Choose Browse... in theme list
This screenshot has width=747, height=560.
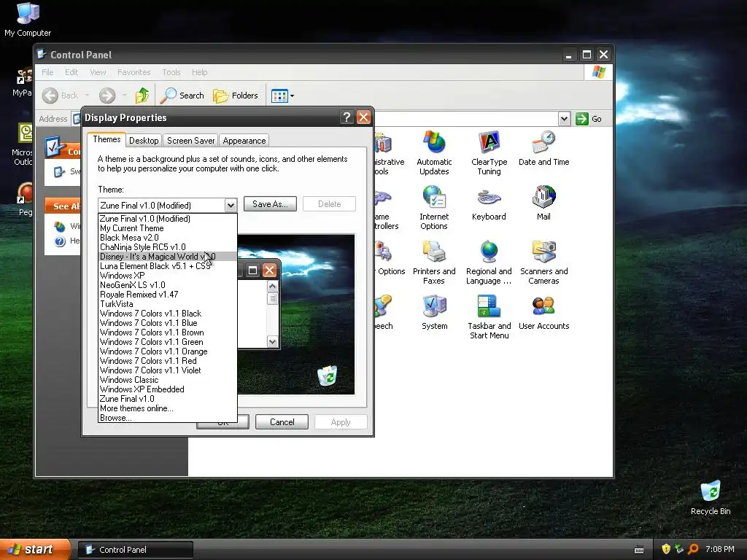pos(167,418)
